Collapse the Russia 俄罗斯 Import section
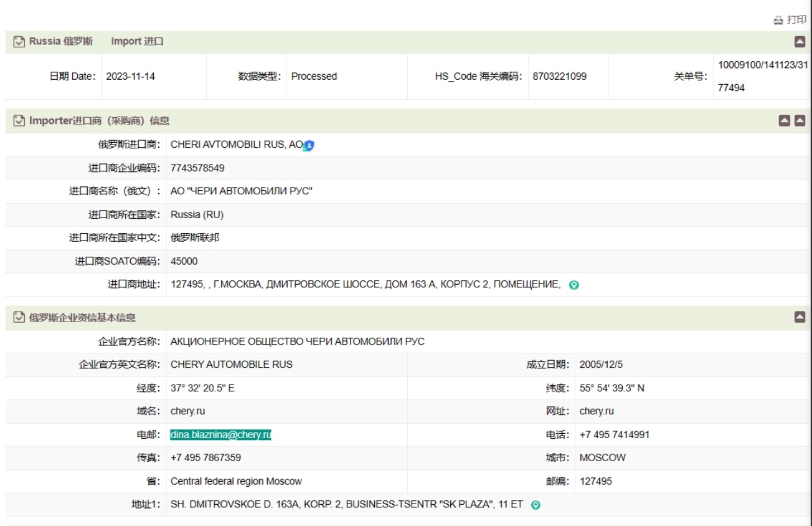812x526 pixels. 800,42
